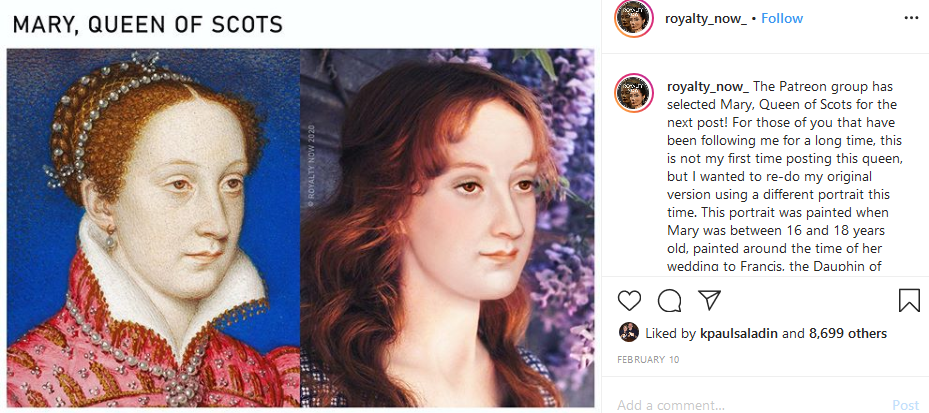Click the royalty_now_ avatar in the post header
Viewport: 929px width, 413px height.
point(634,19)
